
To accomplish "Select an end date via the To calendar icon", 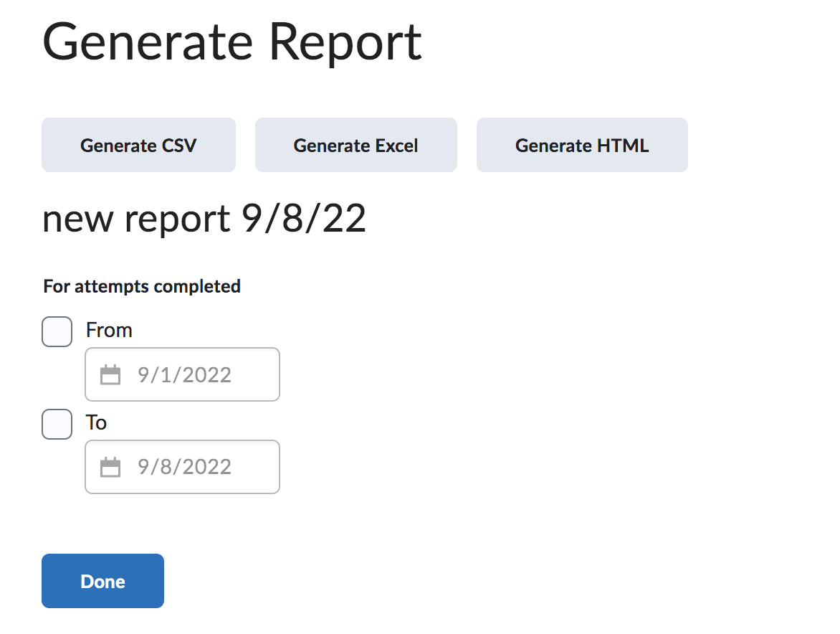I will point(110,467).
